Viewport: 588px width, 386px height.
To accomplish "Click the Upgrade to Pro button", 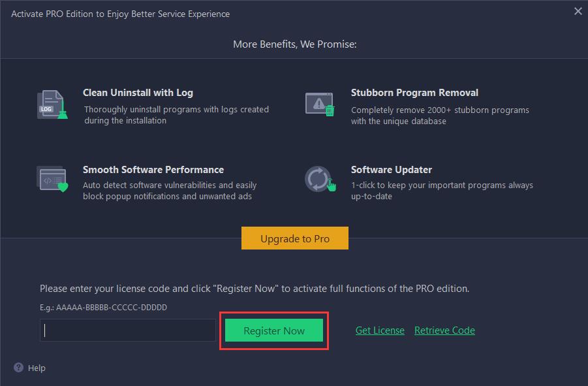I will [295, 238].
